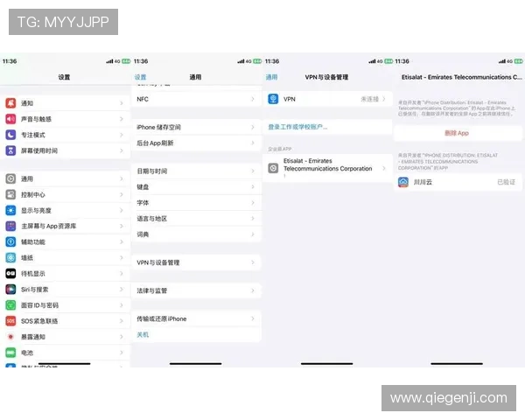Open chevron on 法律与监管 row

(x=253, y=290)
